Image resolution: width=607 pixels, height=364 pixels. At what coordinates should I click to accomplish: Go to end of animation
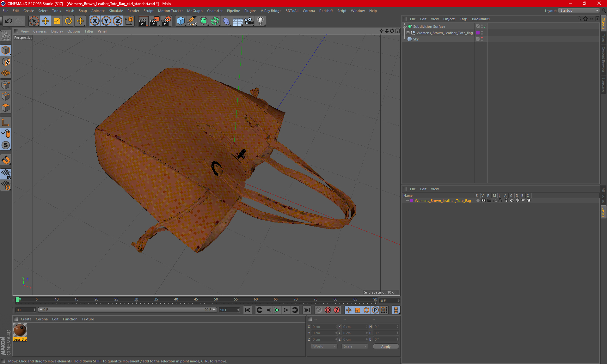[x=307, y=310]
